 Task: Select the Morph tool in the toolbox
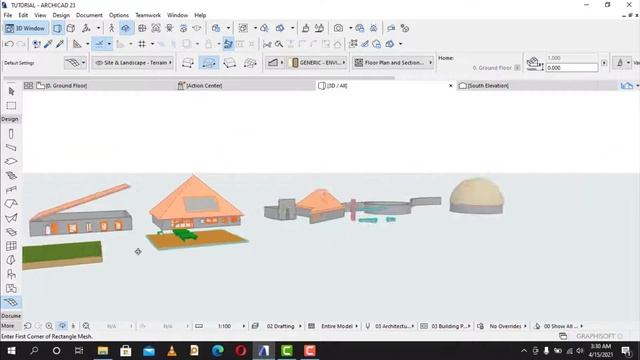(11, 260)
